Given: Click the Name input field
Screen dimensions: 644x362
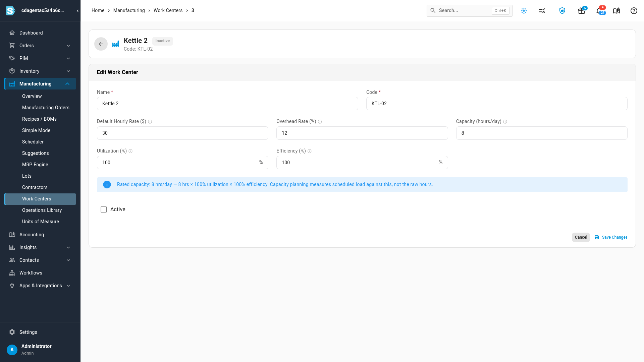Looking at the screenshot, I should [227, 104].
